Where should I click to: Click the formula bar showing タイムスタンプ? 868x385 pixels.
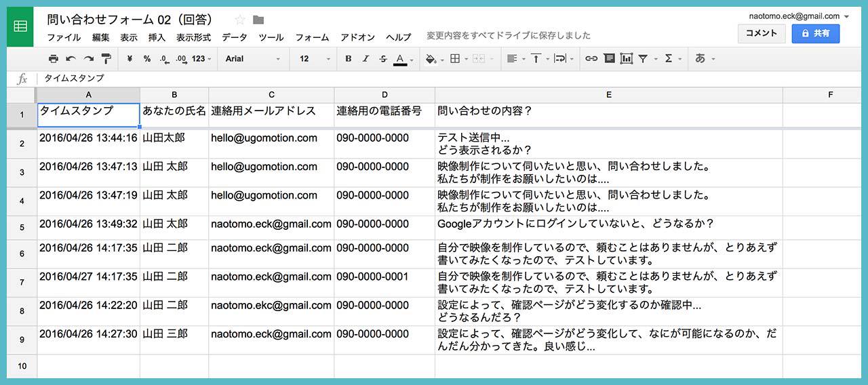coord(450,79)
